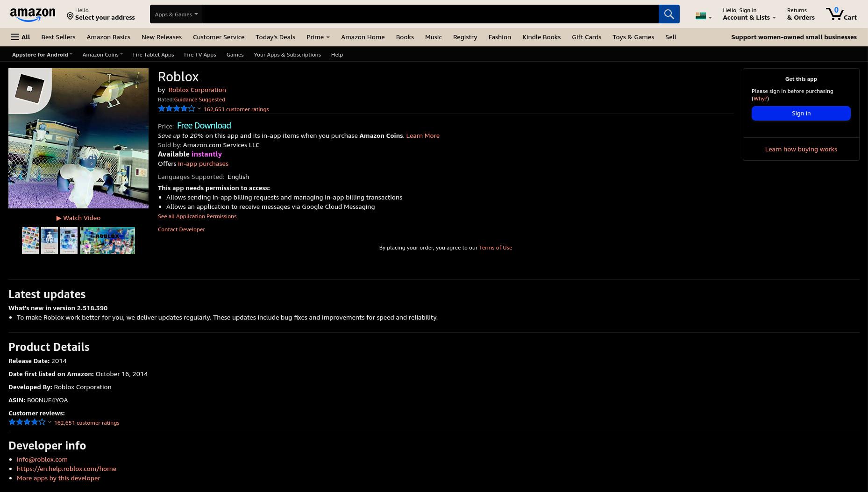
Task: Open Appstore for Android dropdown
Action: (x=42, y=55)
